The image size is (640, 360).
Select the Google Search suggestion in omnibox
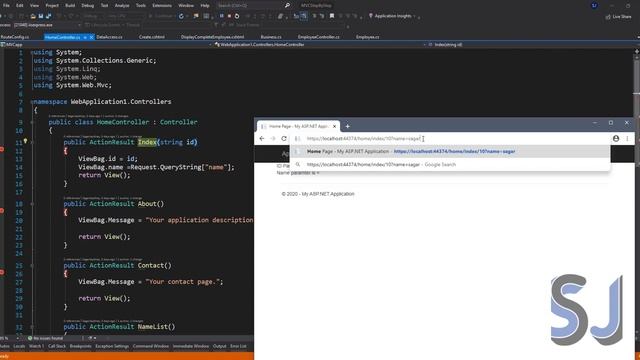click(x=450, y=164)
